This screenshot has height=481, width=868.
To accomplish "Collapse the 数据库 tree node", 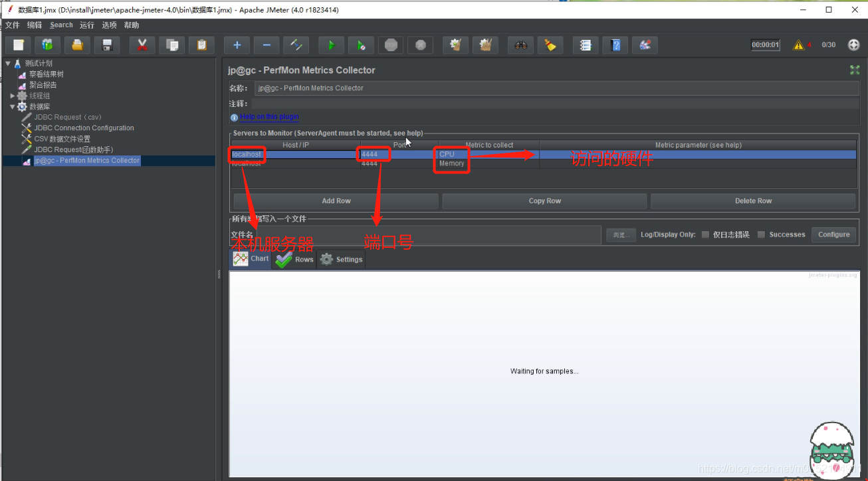I will (x=12, y=106).
